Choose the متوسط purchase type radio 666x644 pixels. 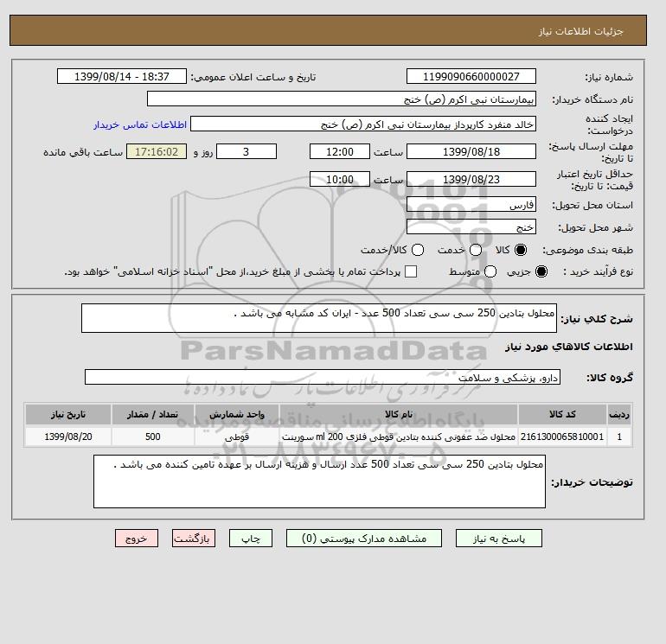pyautogui.click(x=490, y=271)
